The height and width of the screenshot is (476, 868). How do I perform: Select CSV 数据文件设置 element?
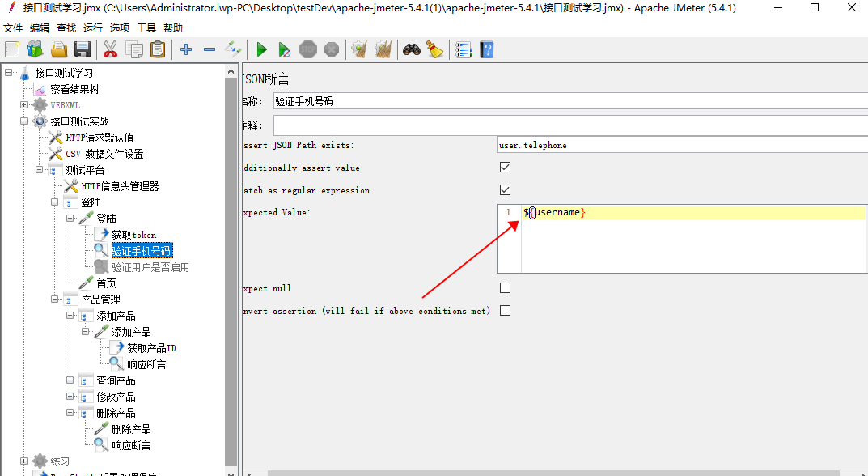coord(104,154)
